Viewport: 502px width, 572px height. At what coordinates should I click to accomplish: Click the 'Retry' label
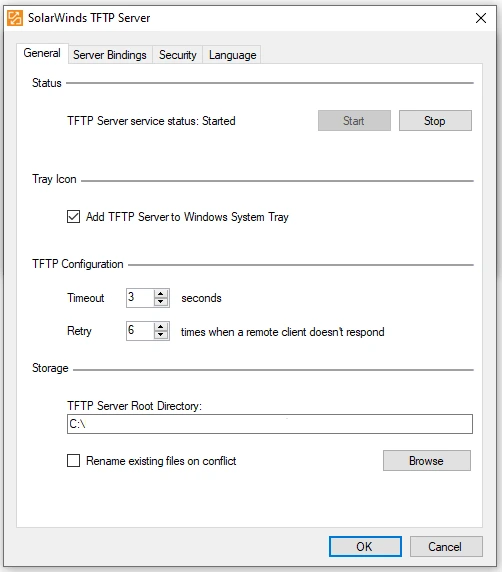tap(79, 331)
